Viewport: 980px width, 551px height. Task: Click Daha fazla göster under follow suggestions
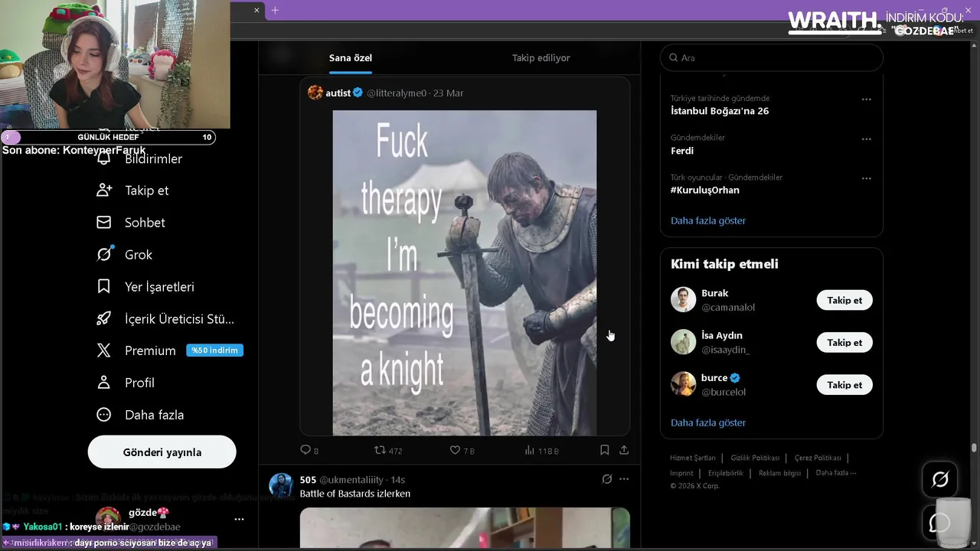click(x=708, y=422)
